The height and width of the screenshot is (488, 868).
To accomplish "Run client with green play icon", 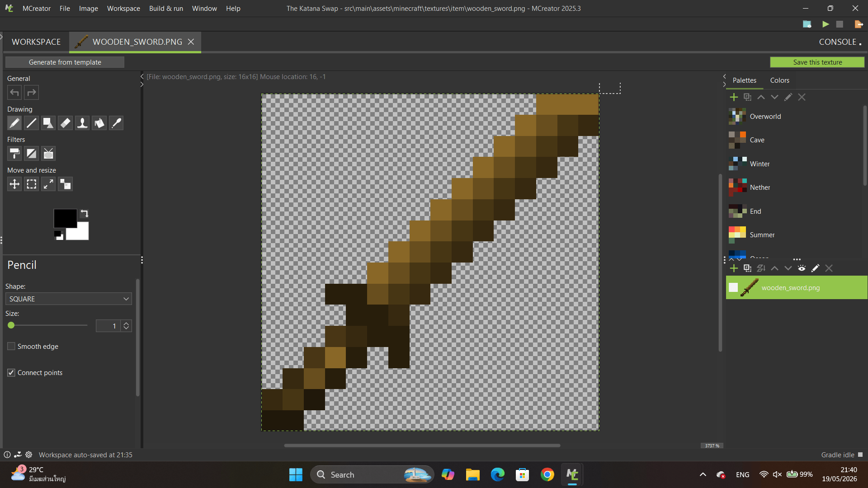I will [826, 24].
